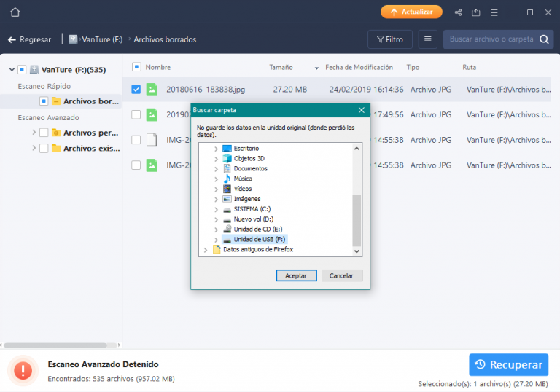
Task: Expand SISTEMA (C:) drive
Action: (x=216, y=209)
